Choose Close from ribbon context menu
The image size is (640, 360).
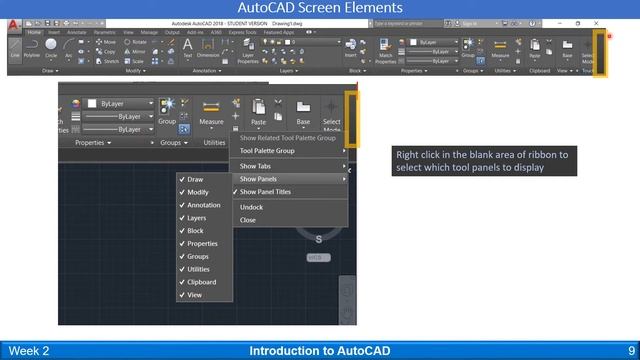290,220
